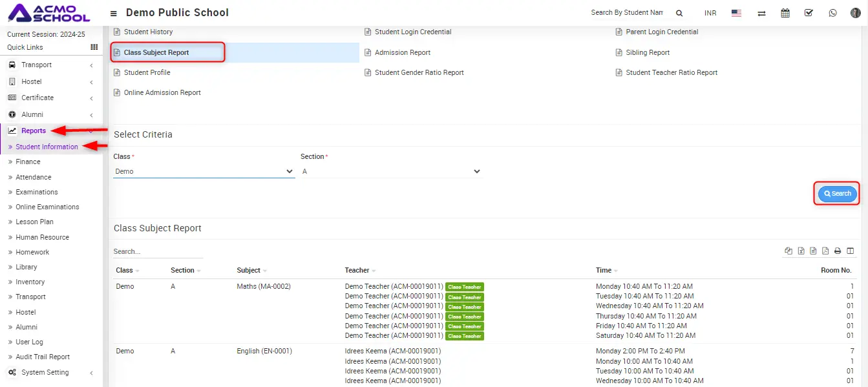
Task: Toggle sidebar with hamburger menu icon
Action: point(114,13)
